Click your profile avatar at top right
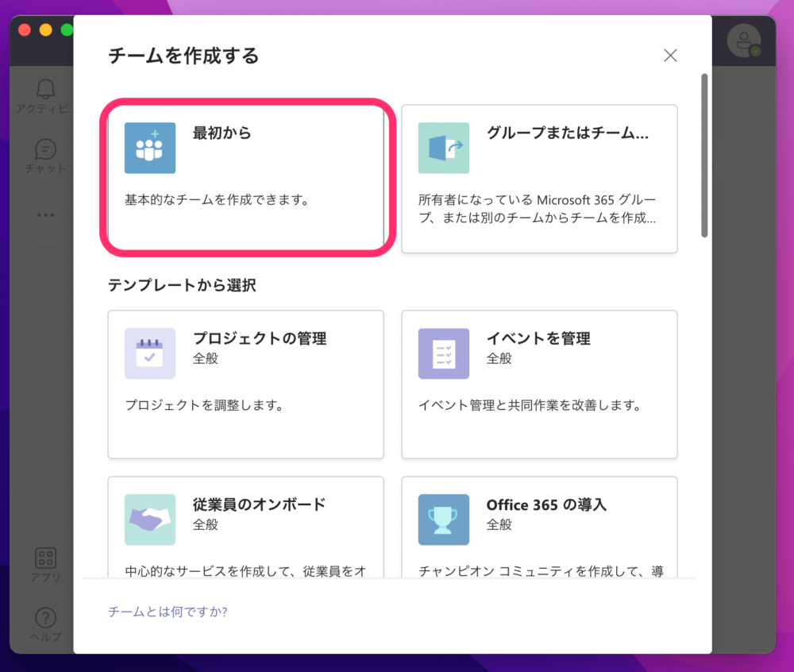794x672 pixels. 745,41
